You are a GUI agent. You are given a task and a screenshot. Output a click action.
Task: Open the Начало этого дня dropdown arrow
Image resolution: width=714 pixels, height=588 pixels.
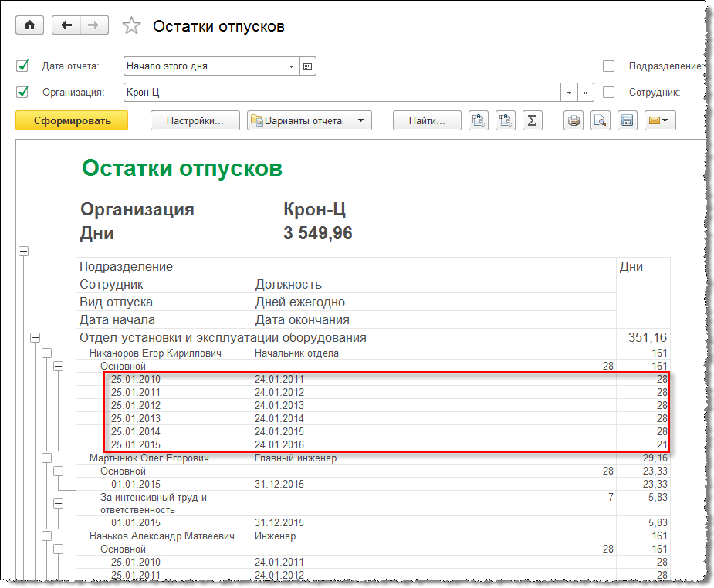pos(291,66)
